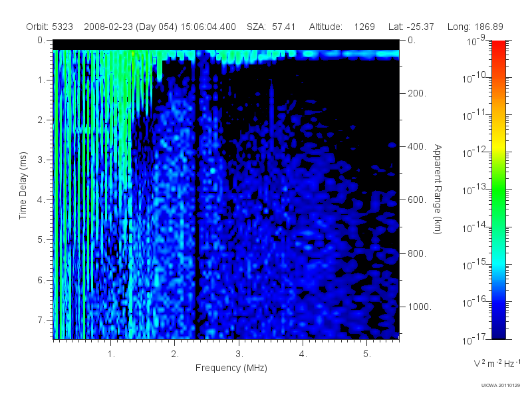Screen dimensions: 532x399
Task: Click the 'Frequency (MHz)' axis label
Action: point(231,368)
